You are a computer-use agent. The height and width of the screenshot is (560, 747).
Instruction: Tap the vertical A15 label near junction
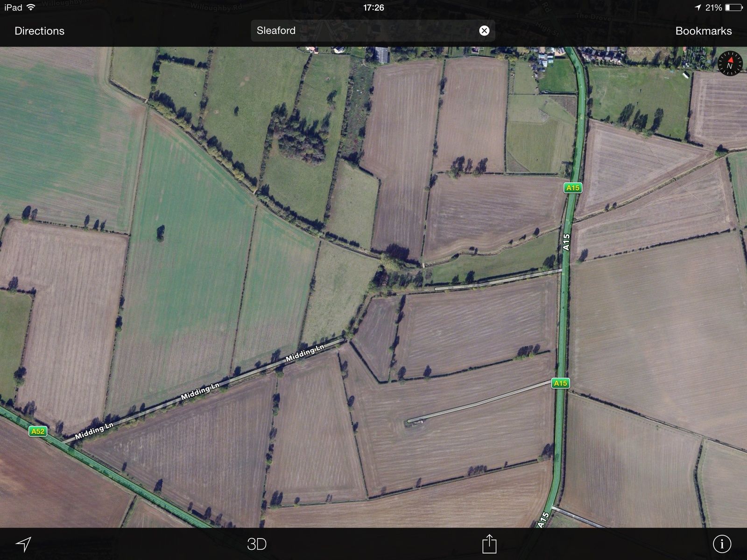566,242
